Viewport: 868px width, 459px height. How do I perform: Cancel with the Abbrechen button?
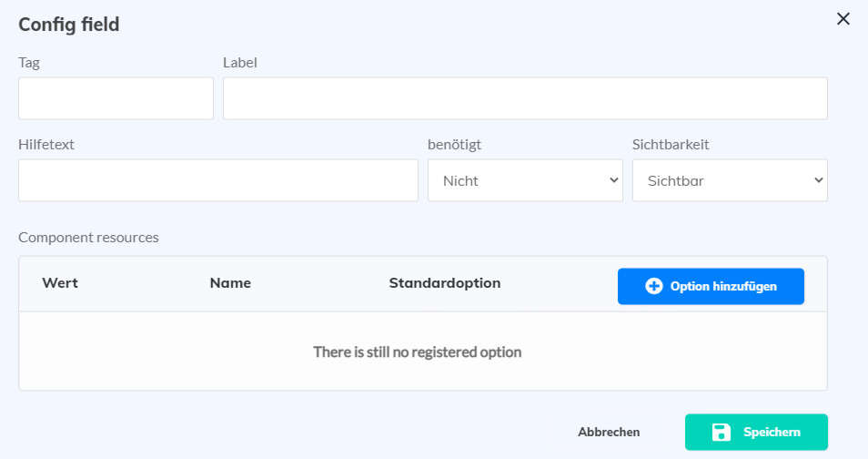tap(609, 432)
